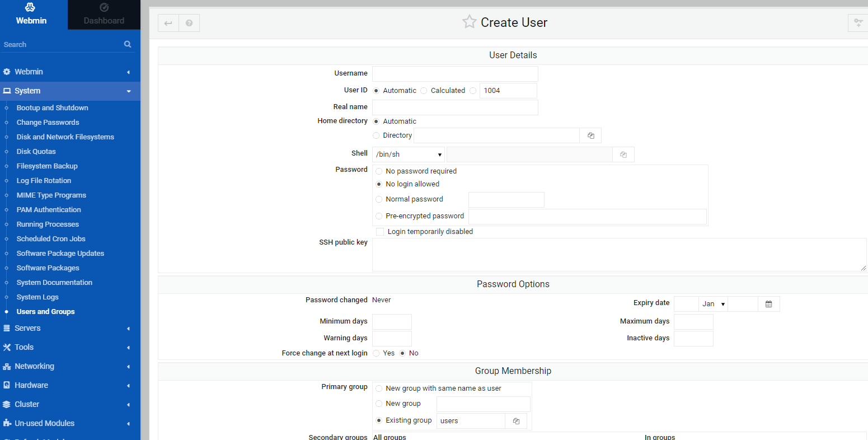
Task: Expand the Un-used Modules section
Action: click(x=128, y=424)
